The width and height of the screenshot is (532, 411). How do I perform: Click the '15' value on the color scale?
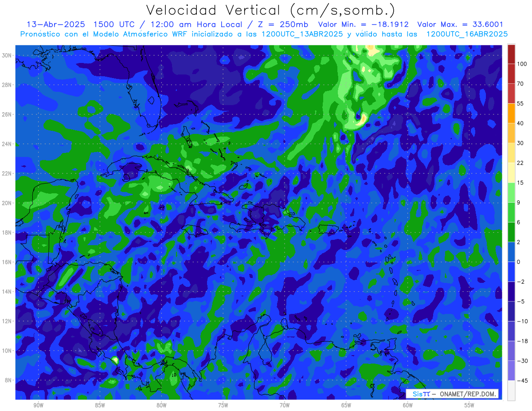click(520, 183)
